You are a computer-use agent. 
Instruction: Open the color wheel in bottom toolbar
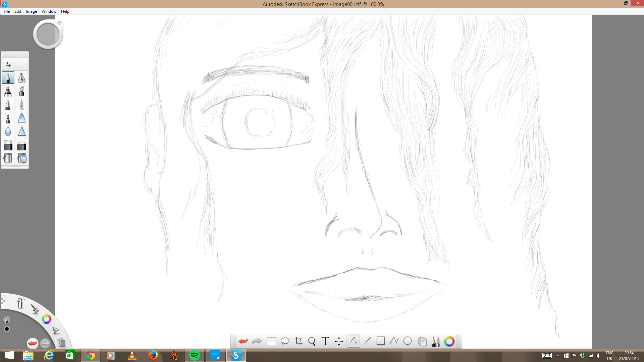[x=449, y=341]
